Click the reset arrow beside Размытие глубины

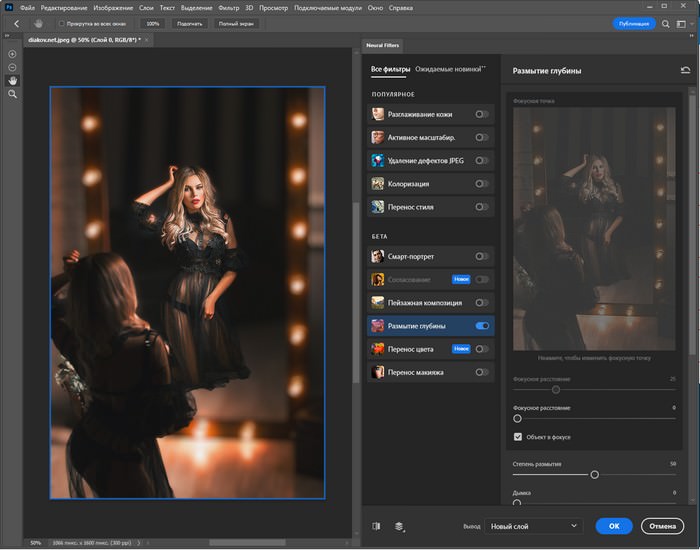click(685, 71)
